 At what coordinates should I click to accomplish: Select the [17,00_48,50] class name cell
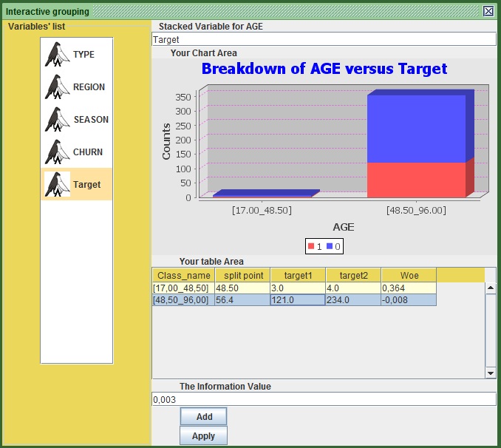[x=183, y=288]
